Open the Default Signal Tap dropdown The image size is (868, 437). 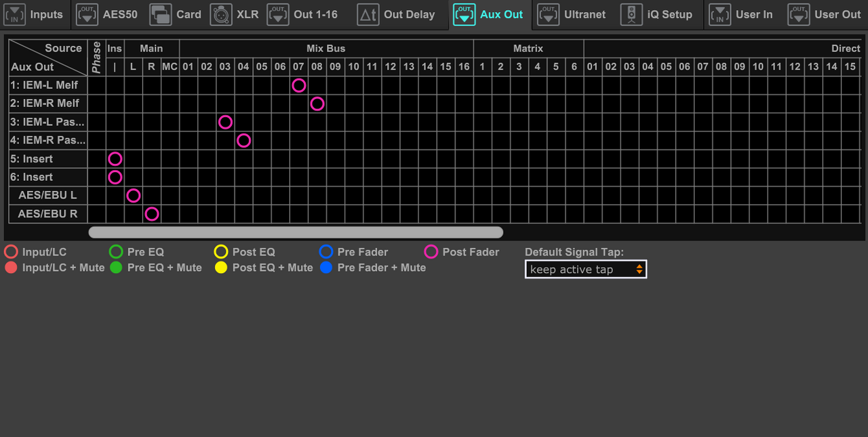(586, 270)
